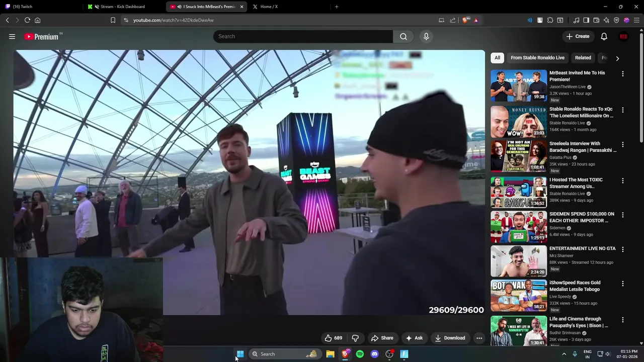644x362 pixels.
Task: Dislike the video
Action: pos(355,338)
